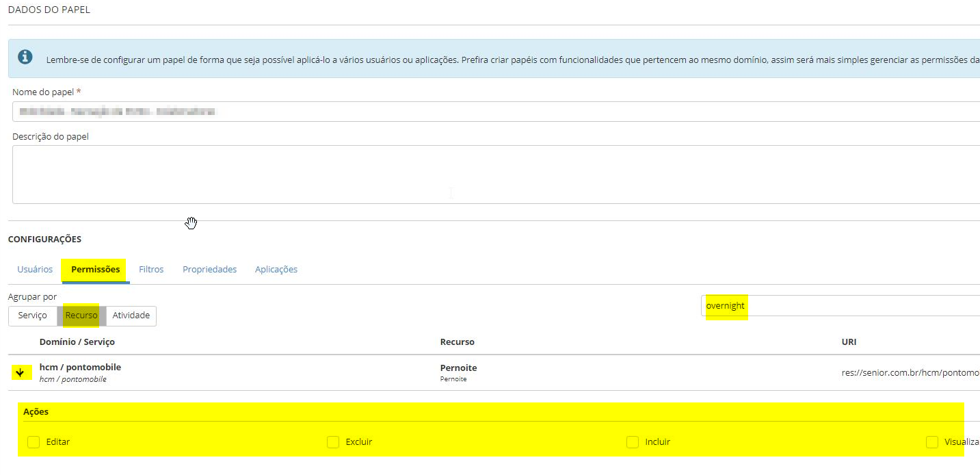Screen dimensions: 980x475
Task: Open the Aplicações tab
Action: [x=276, y=270]
